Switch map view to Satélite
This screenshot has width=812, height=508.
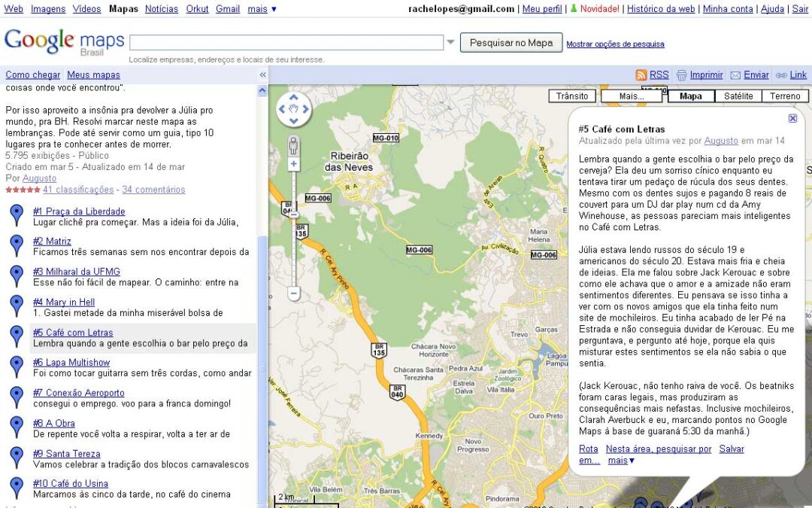738,96
